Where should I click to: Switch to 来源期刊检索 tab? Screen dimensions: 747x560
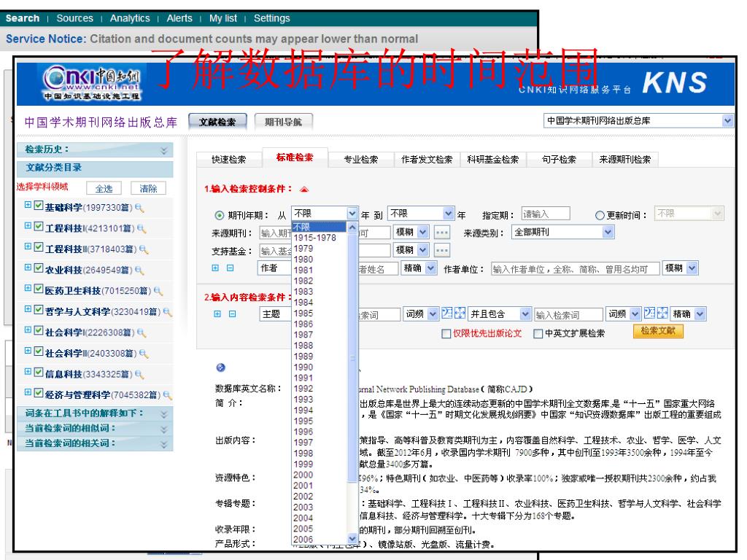(x=625, y=160)
